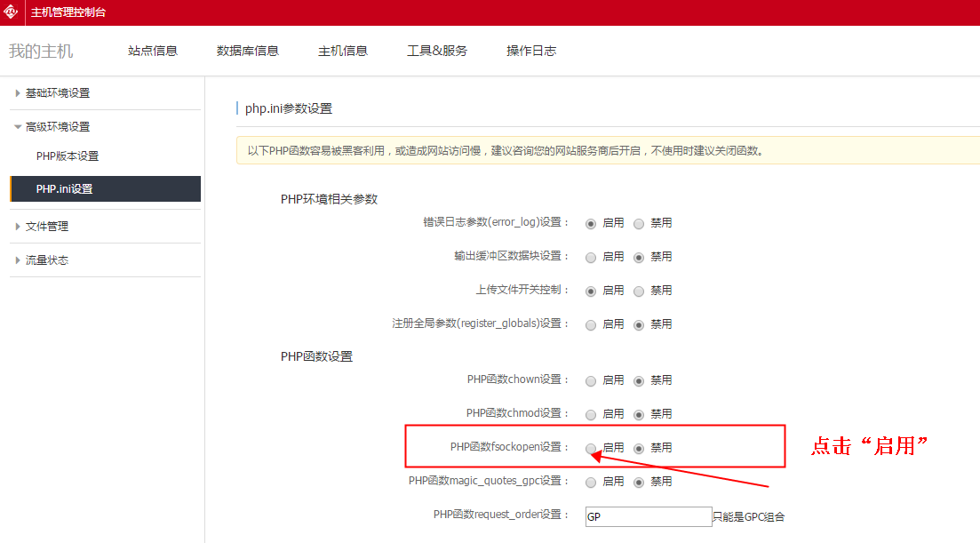The image size is (980, 543).
Task: Enable register_globals radio button
Action: pyautogui.click(x=591, y=324)
